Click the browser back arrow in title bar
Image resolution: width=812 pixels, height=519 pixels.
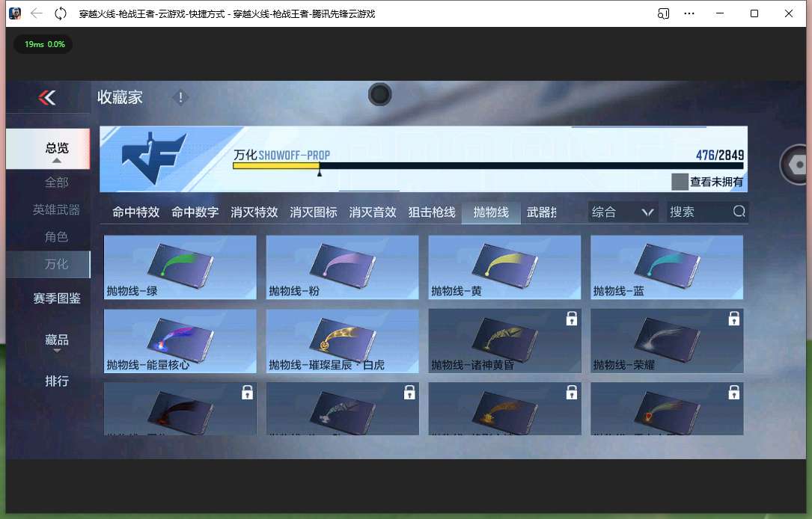tap(36, 13)
